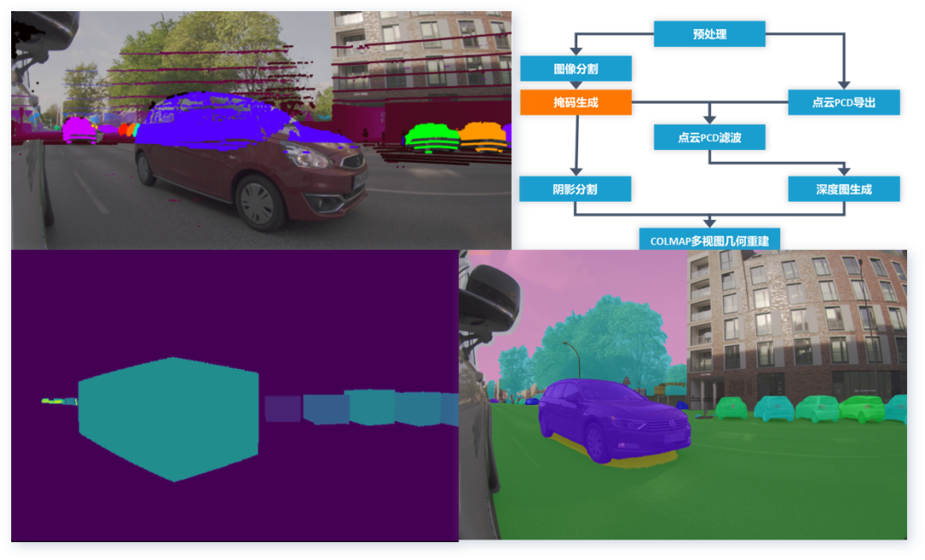Click the small dark purple box in depth map
Screen dimensions: 925x560
(283, 408)
